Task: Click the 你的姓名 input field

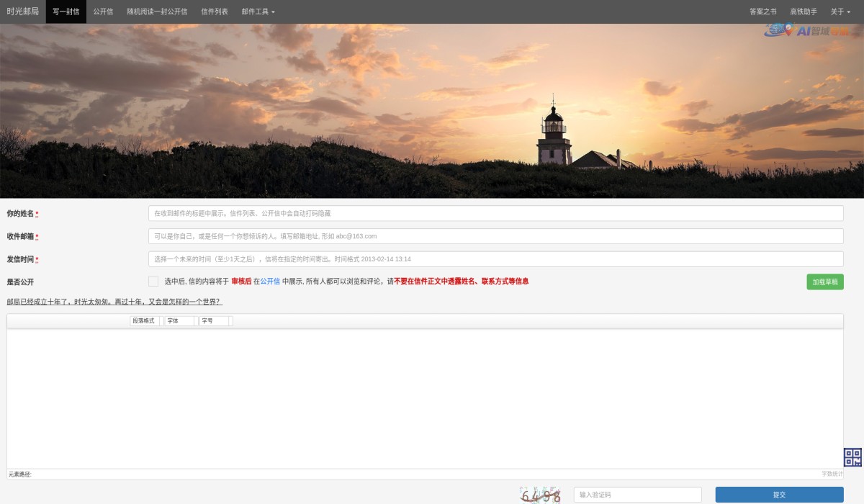Action: (x=495, y=214)
